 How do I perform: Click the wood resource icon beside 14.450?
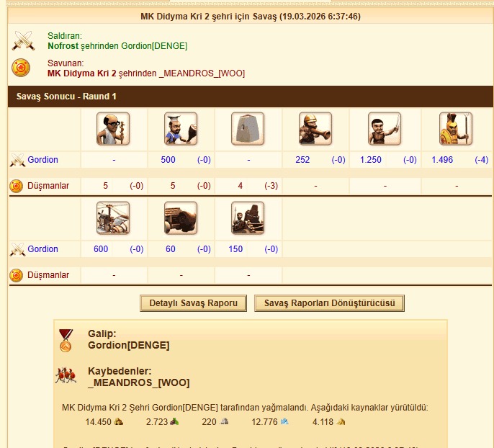(118, 421)
